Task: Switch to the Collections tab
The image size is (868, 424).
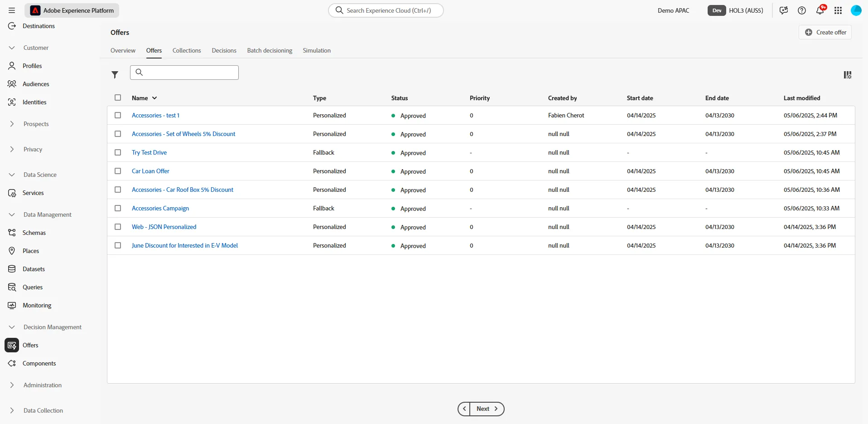Action: (187, 50)
